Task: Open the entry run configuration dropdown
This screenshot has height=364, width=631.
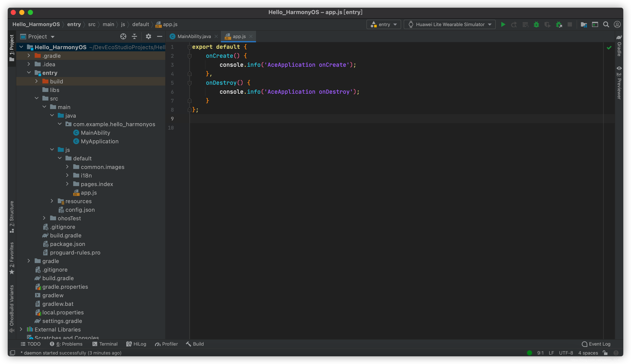Action: (384, 25)
